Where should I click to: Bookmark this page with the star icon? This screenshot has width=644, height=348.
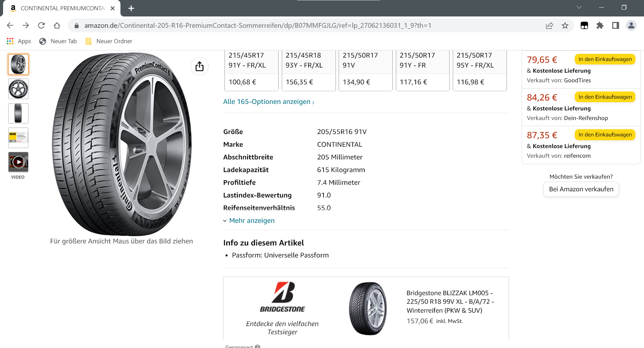click(565, 25)
